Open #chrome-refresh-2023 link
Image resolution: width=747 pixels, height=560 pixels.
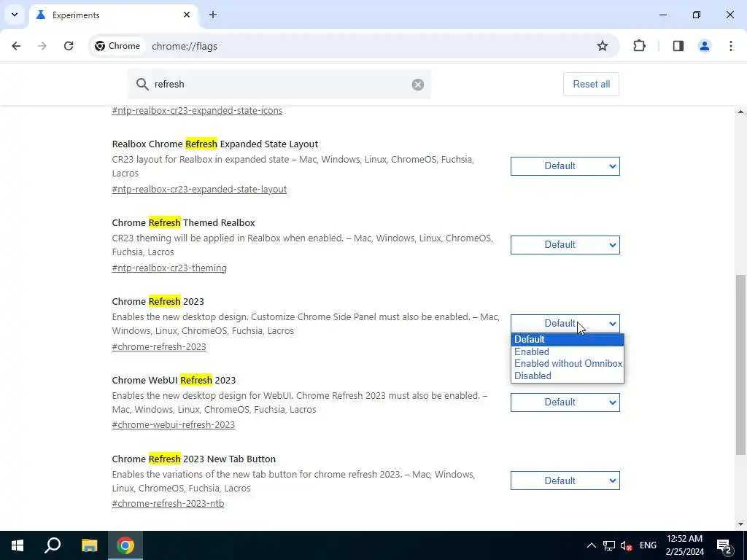pos(159,346)
